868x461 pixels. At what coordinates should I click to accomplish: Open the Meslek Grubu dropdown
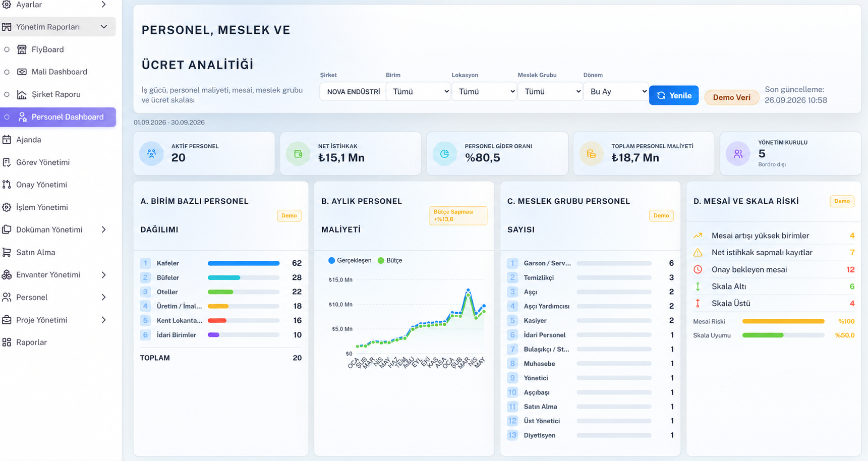click(x=550, y=91)
